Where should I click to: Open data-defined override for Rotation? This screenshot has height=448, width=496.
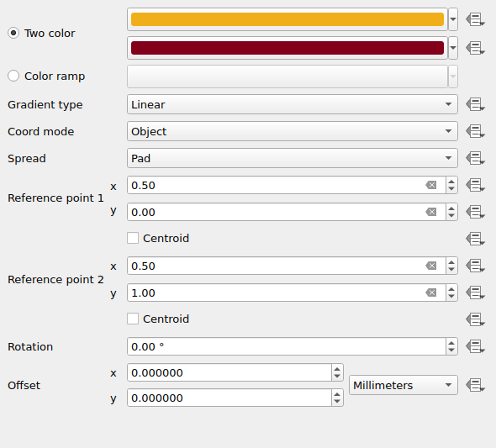[475, 346]
